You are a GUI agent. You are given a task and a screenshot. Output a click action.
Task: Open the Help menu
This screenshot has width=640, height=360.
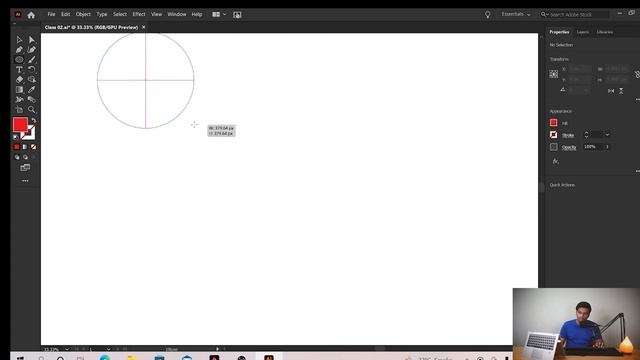point(197,14)
